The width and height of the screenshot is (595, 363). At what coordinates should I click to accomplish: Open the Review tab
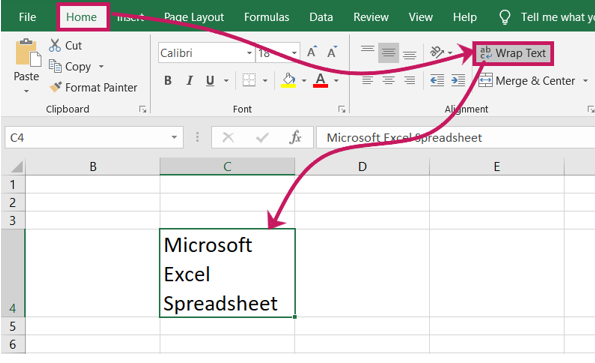(371, 17)
